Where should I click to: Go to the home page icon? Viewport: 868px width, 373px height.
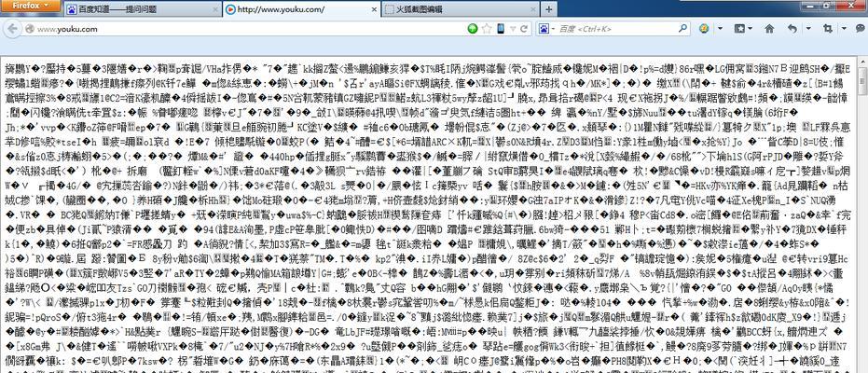click(x=769, y=29)
